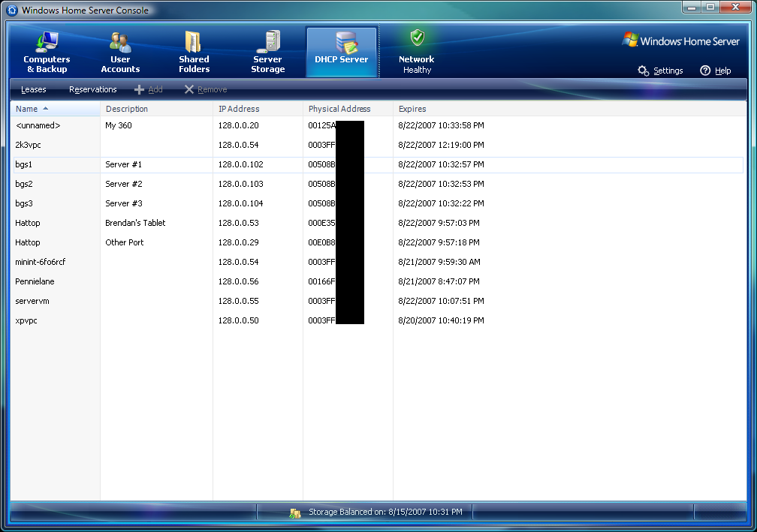Select the minint-6fo6rcf lease row
The width and height of the screenshot is (757, 532).
(378, 262)
